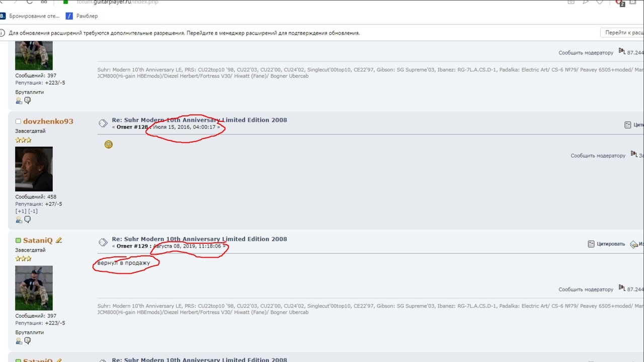
Task: Open the dovzhenko93 username link
Action: 48,121
